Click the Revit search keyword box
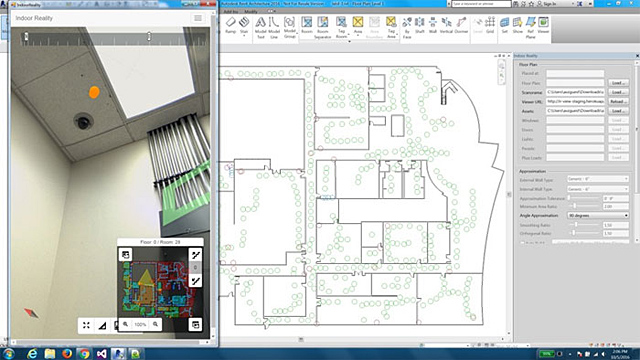 481,4
